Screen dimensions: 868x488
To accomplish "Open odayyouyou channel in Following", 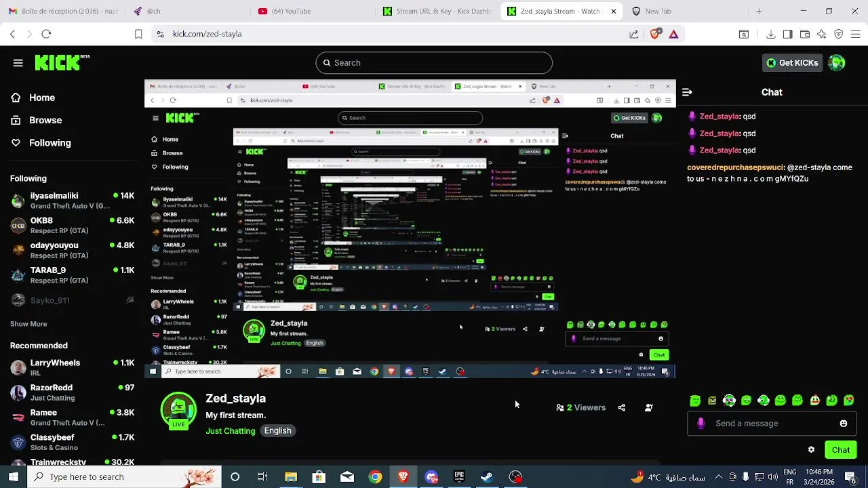I will [72, 250].
